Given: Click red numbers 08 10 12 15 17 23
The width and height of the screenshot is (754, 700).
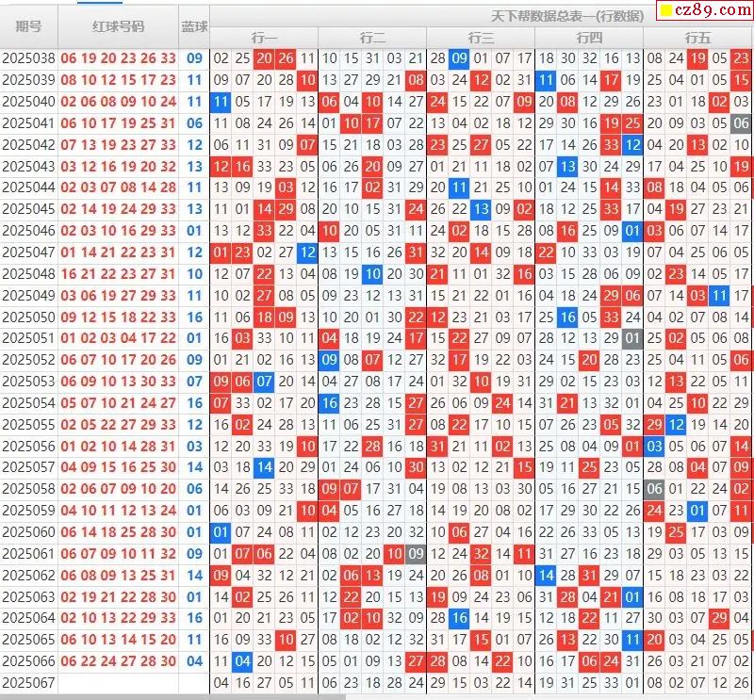Looking at the screenshot, I should 119,80.
